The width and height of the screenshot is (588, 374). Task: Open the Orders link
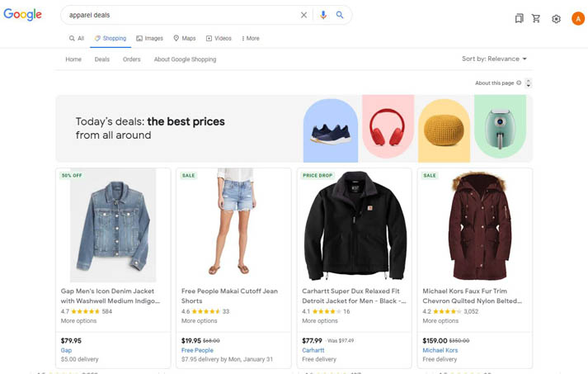click(132, 59)
